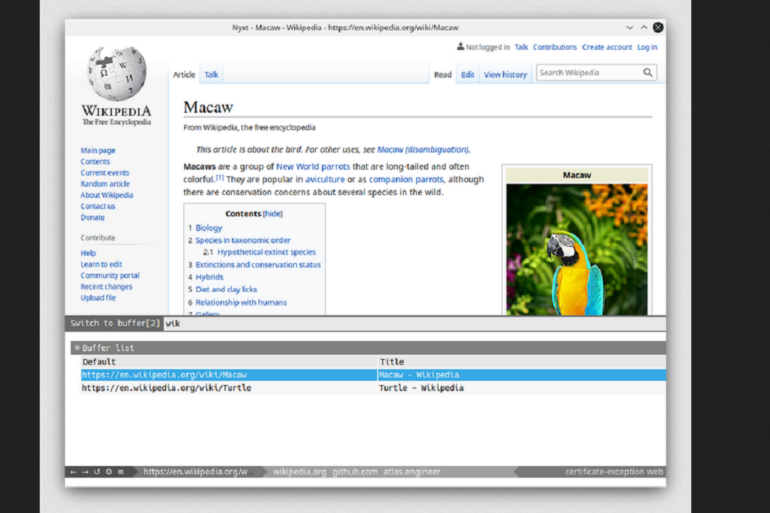770x513 pixels.
Task: Open Learn to edit in the sidebar
Action: [x=101, y=264]
